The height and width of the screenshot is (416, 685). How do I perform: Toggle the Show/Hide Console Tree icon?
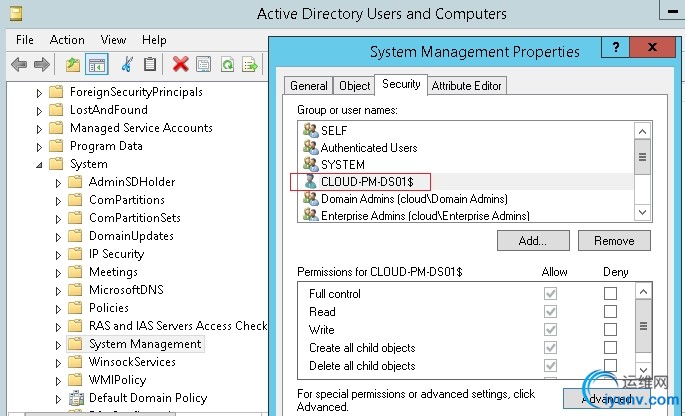click(97, 65)
